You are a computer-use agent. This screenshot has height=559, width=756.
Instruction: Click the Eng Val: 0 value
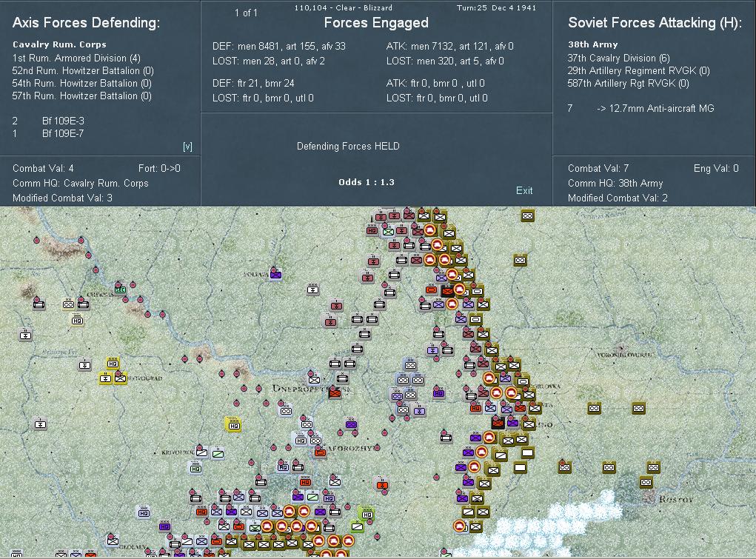pyautogui.click(x=716, y=168)
